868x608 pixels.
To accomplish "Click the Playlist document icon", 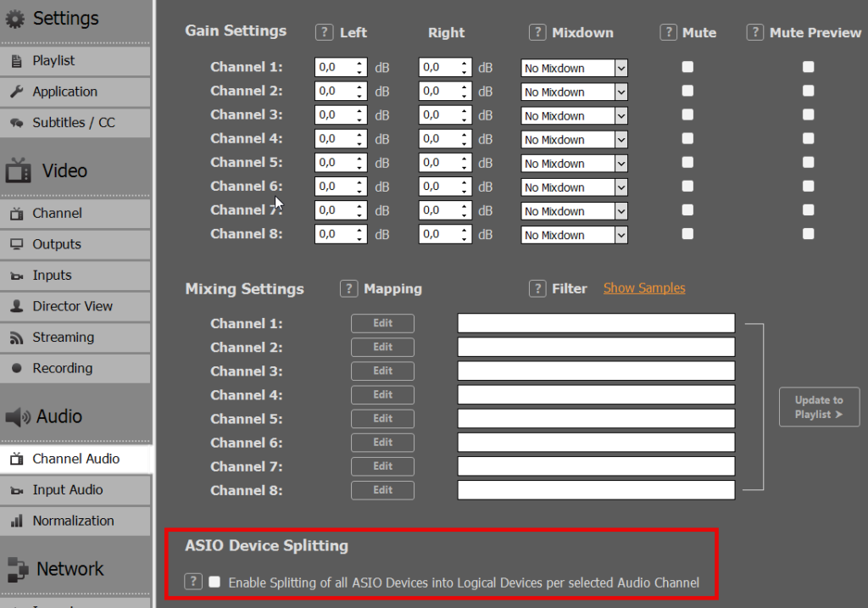I will pyautogui.click(x=17, y=61).
